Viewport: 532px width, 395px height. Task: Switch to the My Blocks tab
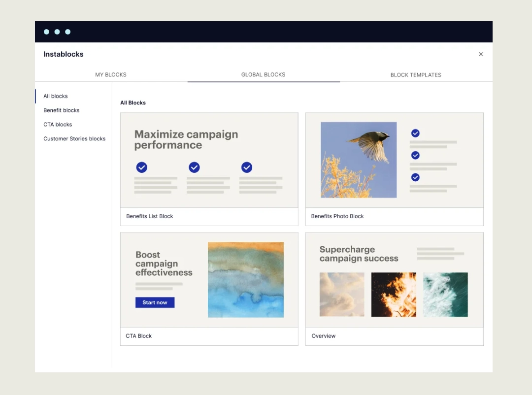[111, 74]
